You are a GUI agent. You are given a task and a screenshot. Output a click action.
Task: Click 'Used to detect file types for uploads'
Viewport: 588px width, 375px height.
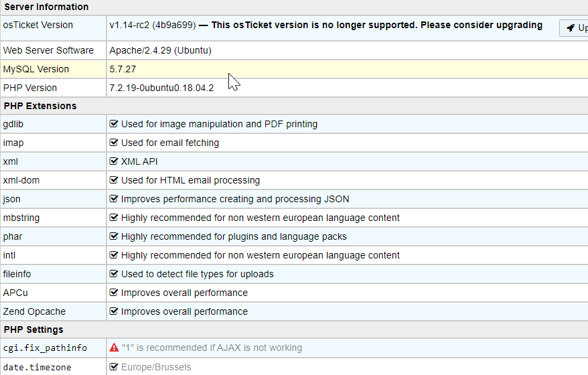pos(198,274)
